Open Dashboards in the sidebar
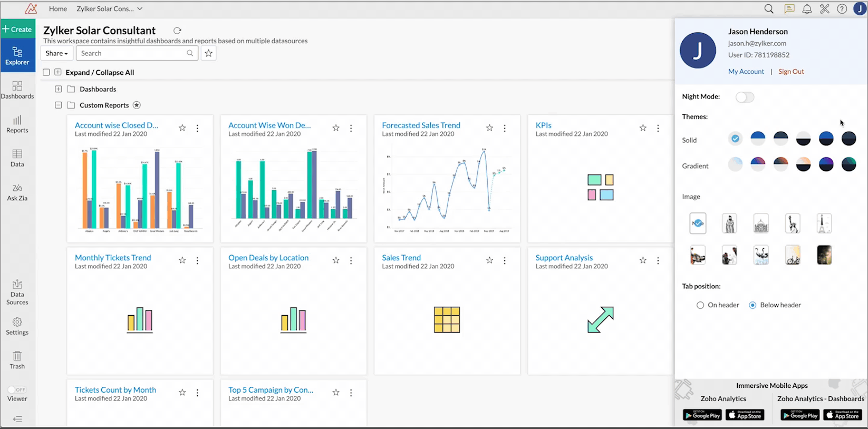 point(17,90)
